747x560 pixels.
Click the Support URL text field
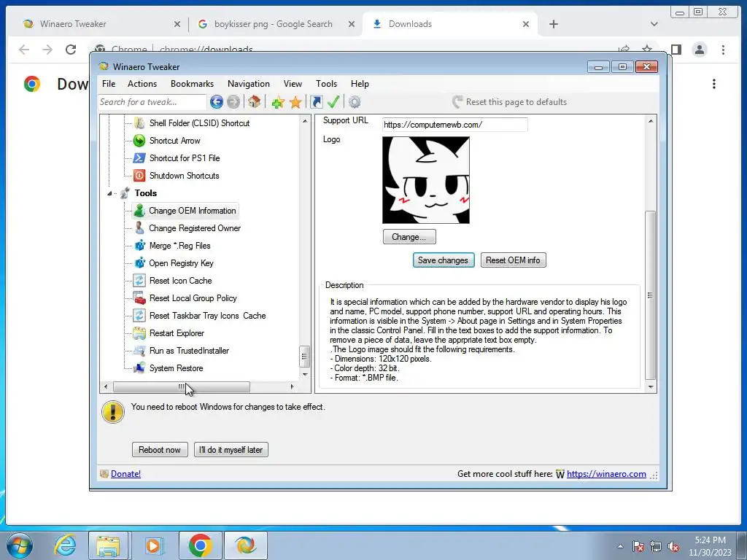point(454,125)
